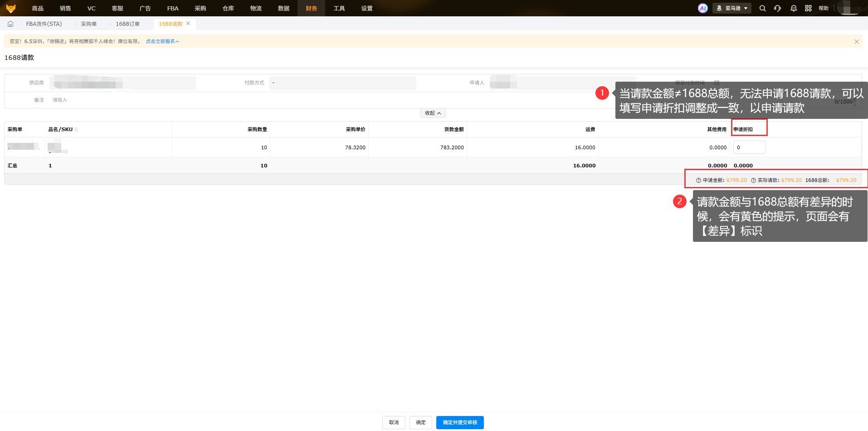This screenshot has height=431, width=868.
Task: Click the help icon beside 实际请款
Action: point(753,180)
